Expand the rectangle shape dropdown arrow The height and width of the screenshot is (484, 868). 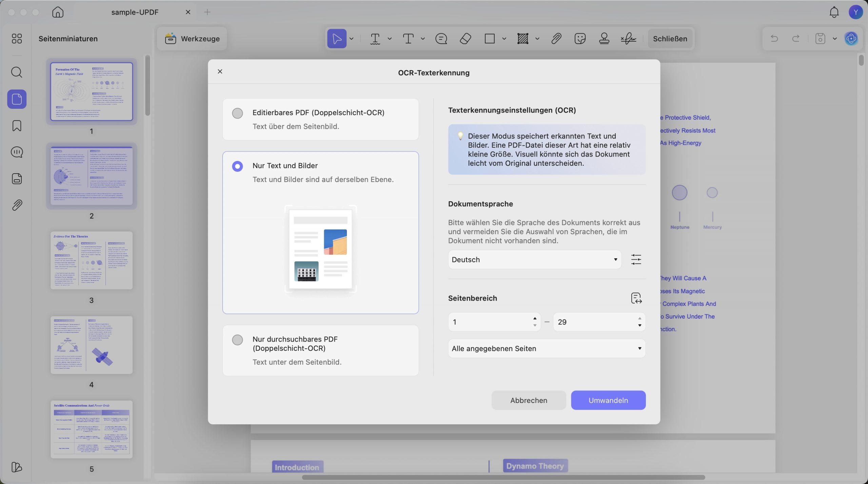point(504,39)
